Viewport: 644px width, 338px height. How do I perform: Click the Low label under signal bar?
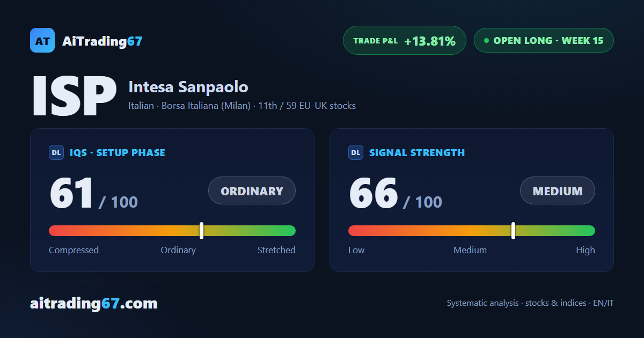pyautogui.click(x=356, y=250)
